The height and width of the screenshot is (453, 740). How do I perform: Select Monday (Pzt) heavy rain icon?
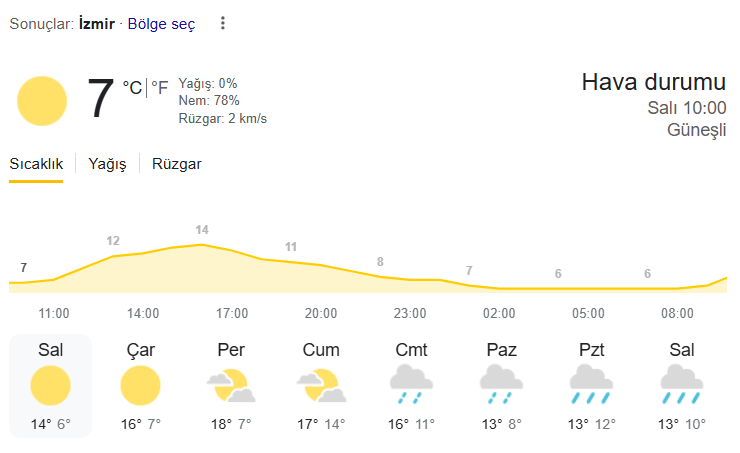click(590, 385)
